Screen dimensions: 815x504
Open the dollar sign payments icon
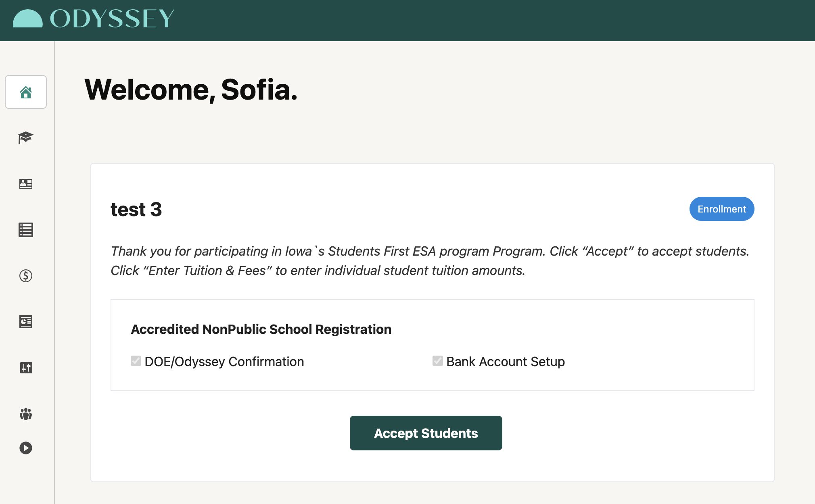[x=26, y=276]
